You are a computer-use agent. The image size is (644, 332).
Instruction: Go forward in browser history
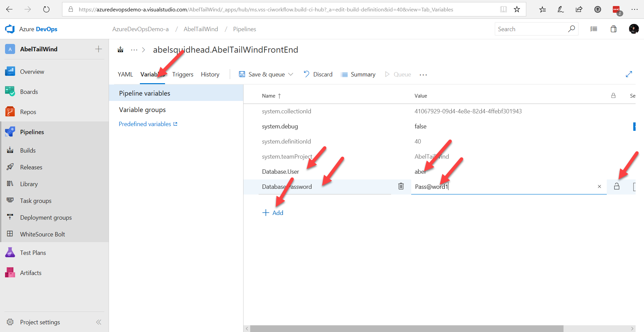click(28, 9)
